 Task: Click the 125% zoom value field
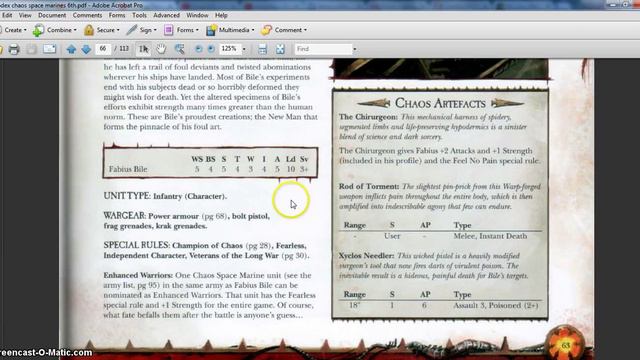(229, 49)
